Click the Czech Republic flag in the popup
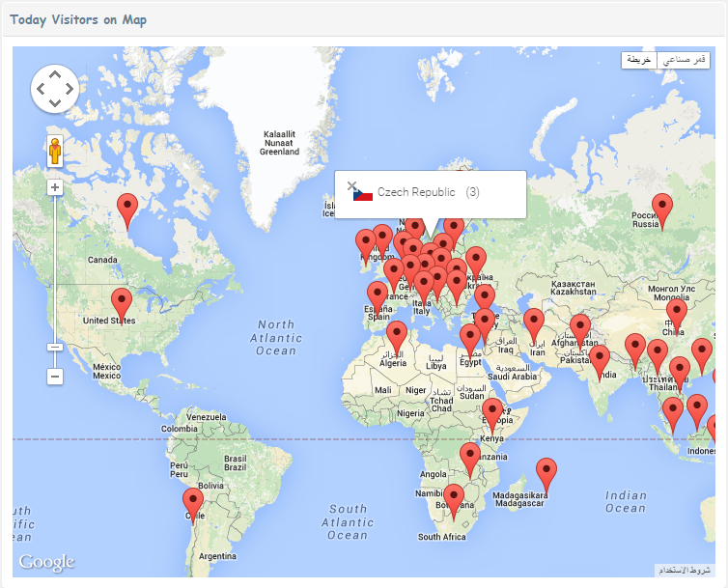The image size is (728, 588). point(363,195)
